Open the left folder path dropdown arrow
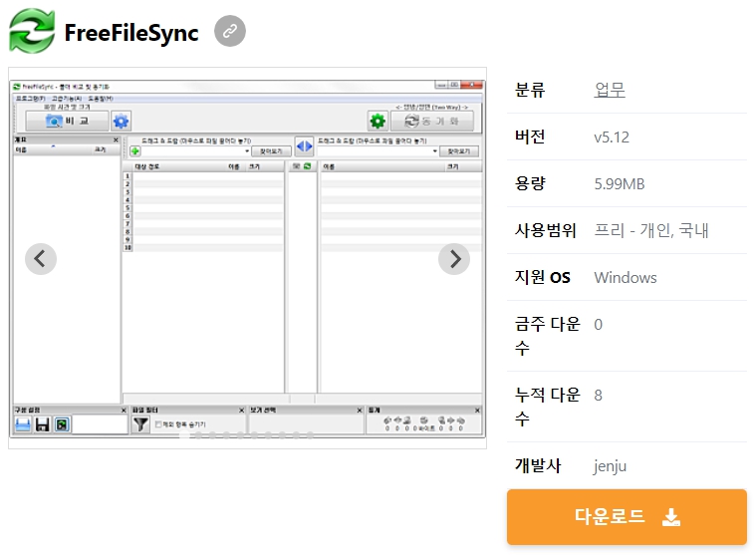This screenshot has height=555, width=756. point(247,151)
